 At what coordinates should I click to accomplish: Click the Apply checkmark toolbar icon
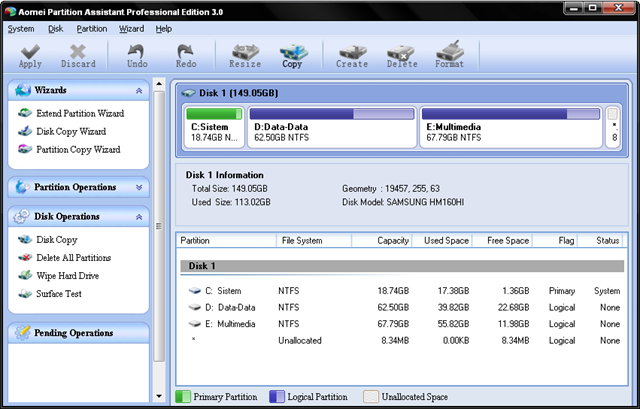(x=30, y=56)
